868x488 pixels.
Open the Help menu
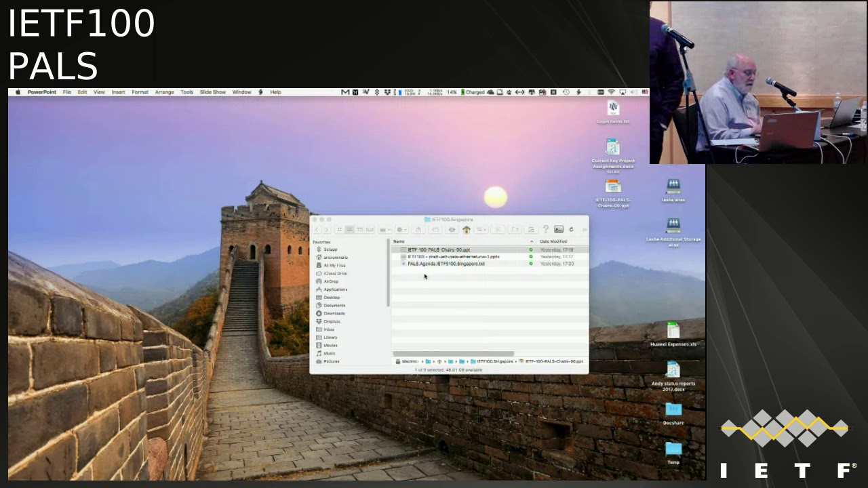coord(275,92)
